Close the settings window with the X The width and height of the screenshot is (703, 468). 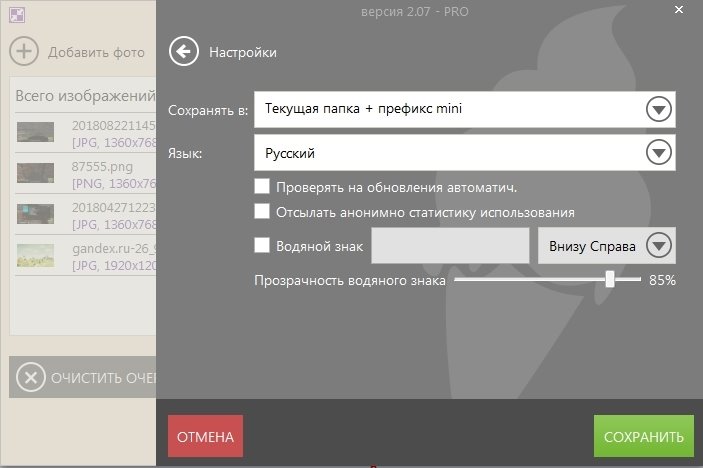coord(679,9)
